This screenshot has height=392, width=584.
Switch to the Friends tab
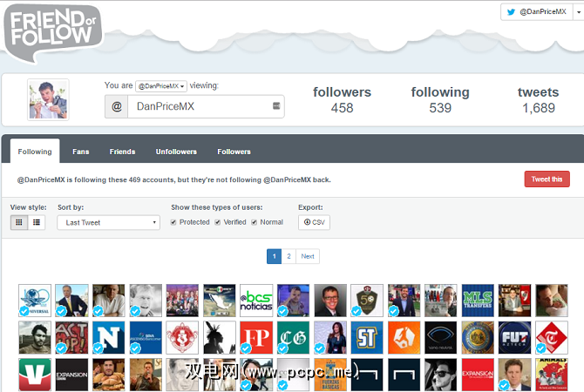(x=122, y=152)
